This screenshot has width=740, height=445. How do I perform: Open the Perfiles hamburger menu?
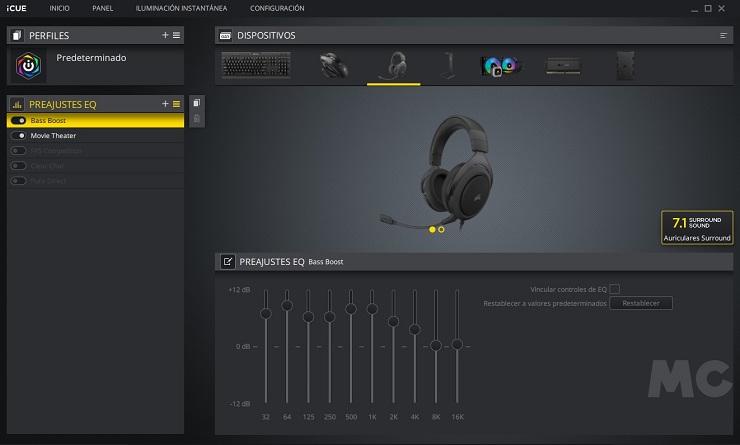point(177,35)
